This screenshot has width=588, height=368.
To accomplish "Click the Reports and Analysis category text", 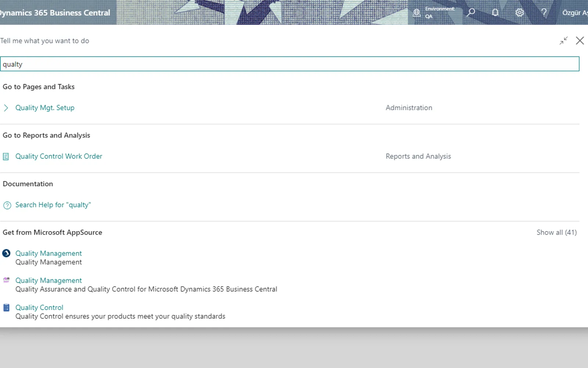I will [418, 156].
